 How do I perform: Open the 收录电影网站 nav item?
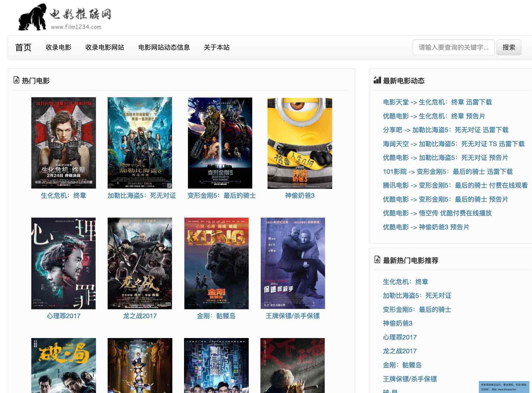(x=105, y=47)
